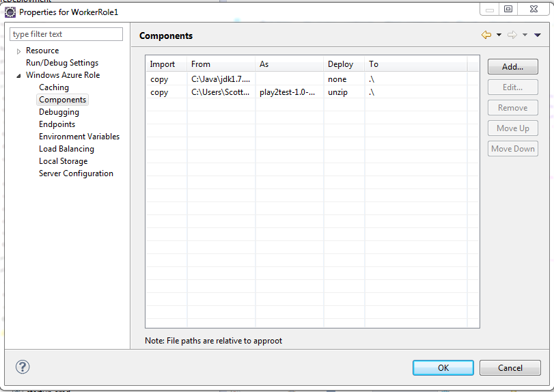This screenshot has width=554, height=392.
Task: Open the Server Configuration page
Action: 76,173
